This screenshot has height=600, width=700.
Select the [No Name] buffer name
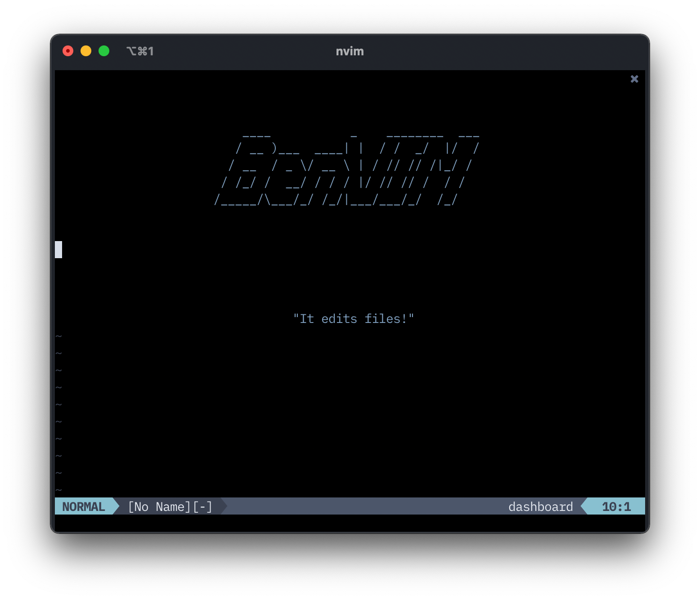point(159,507)
